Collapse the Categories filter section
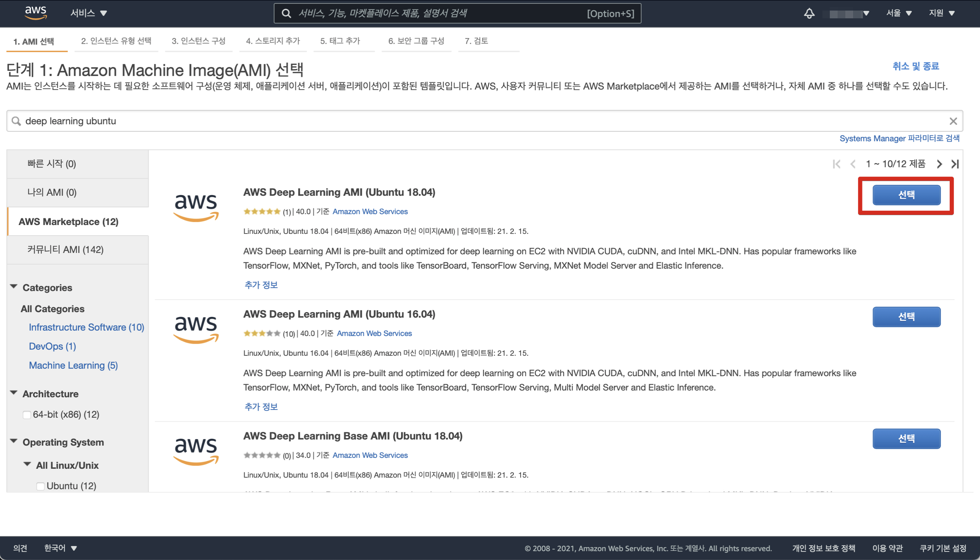980x560 pixels. tap(14, 287)
